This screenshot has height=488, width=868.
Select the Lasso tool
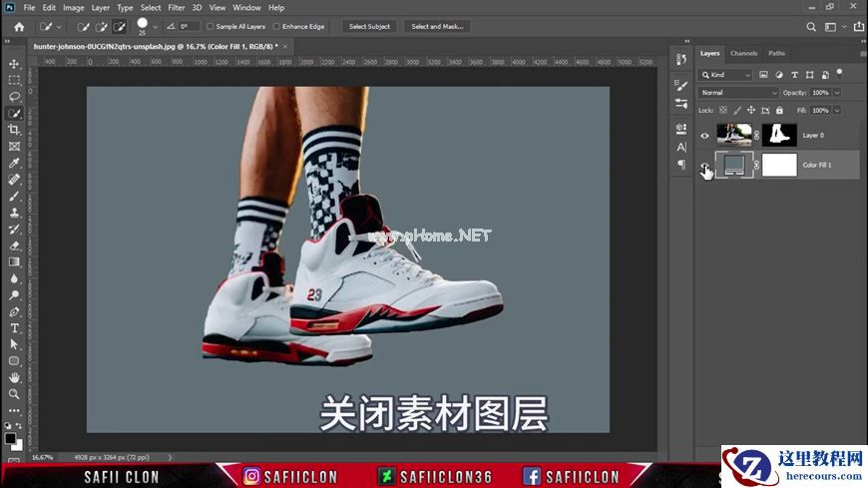tap(14, 97)
